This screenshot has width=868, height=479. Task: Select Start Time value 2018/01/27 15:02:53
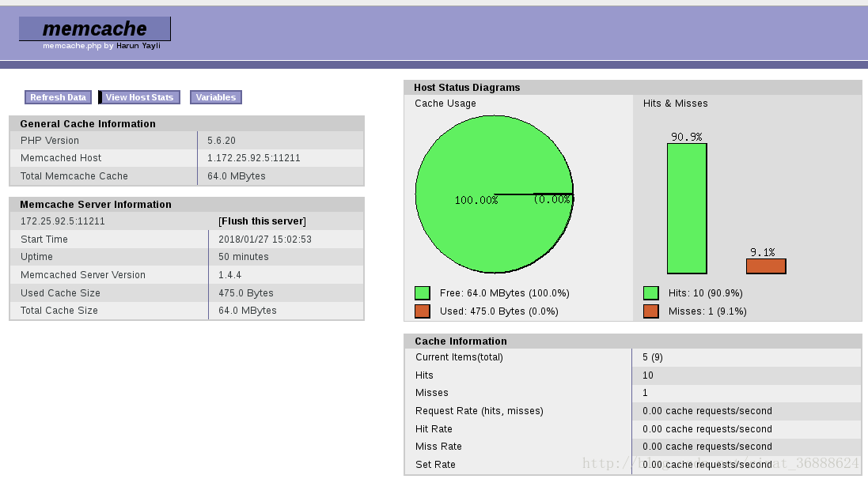[264, 239]
